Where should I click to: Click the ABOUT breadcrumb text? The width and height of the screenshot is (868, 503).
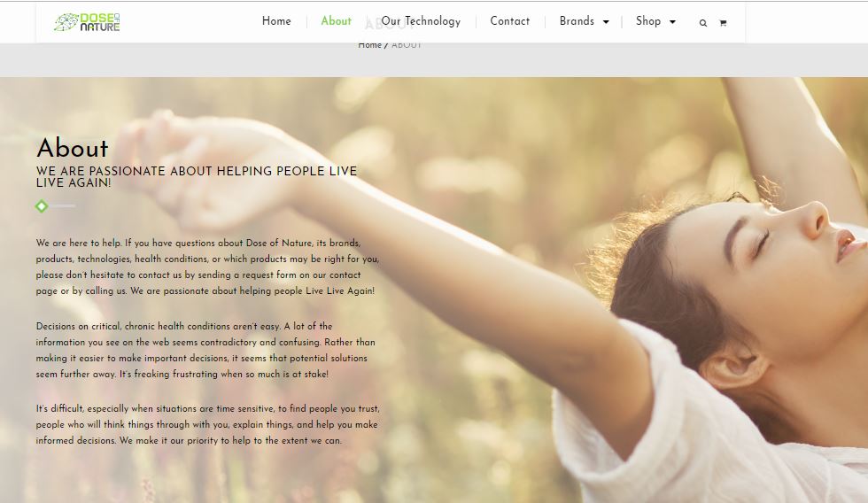pyautogui.click(x=407, y=45)
